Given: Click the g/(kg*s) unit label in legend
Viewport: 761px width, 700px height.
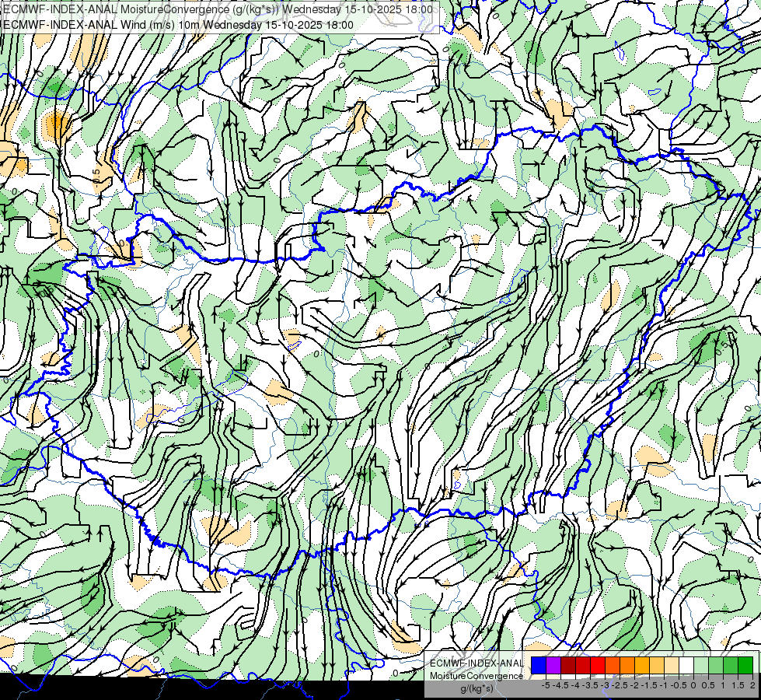Looking at the screenshot, I should pyautogui.click(x=477, y=689).
